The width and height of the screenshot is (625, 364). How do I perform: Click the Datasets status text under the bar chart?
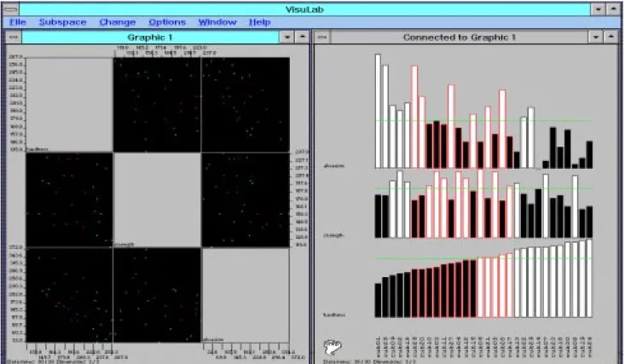pos(368,361)
